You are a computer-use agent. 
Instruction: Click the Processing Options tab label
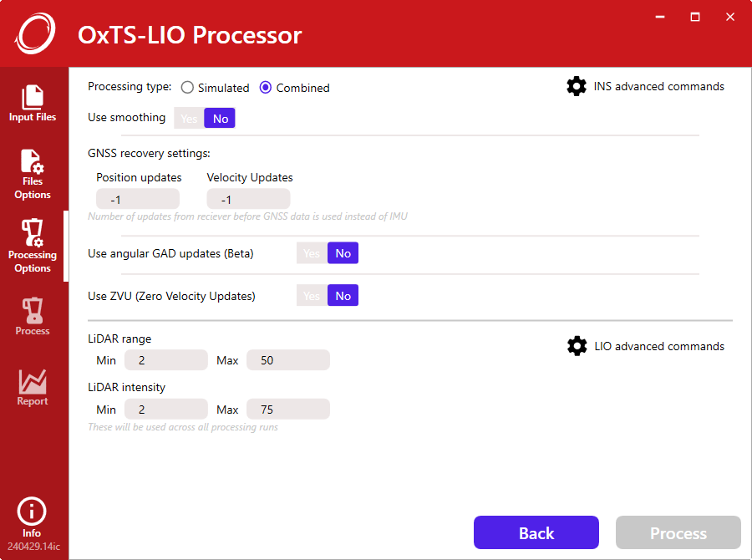[x=33, y=262]
